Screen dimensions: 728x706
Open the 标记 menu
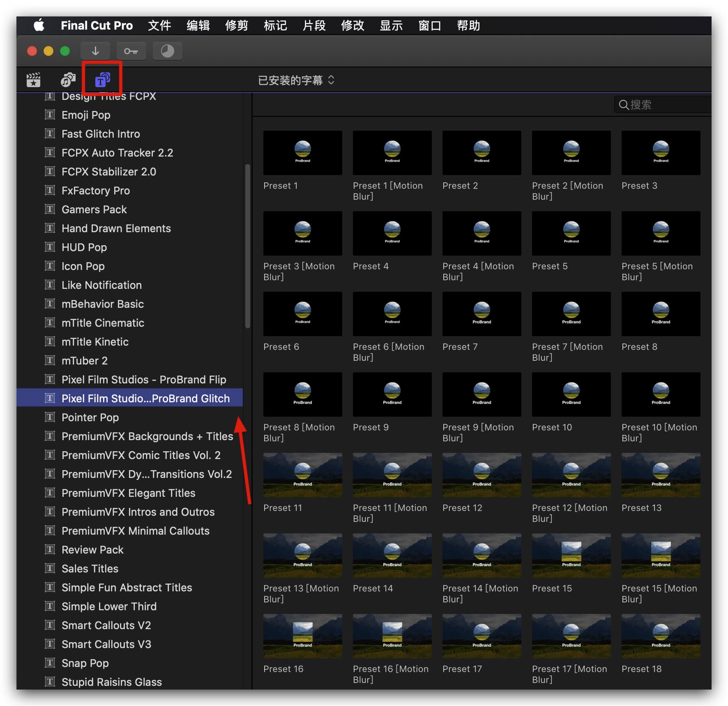275,25
